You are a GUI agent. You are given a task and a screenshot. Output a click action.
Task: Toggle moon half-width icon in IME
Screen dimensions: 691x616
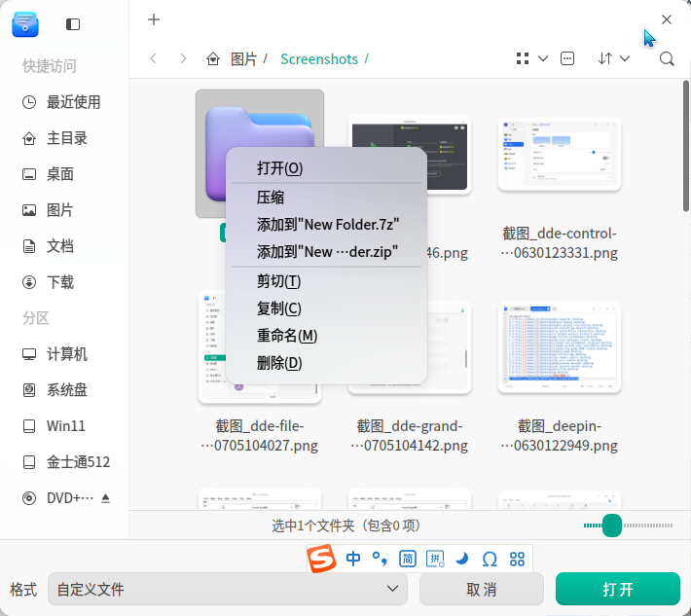461,559
